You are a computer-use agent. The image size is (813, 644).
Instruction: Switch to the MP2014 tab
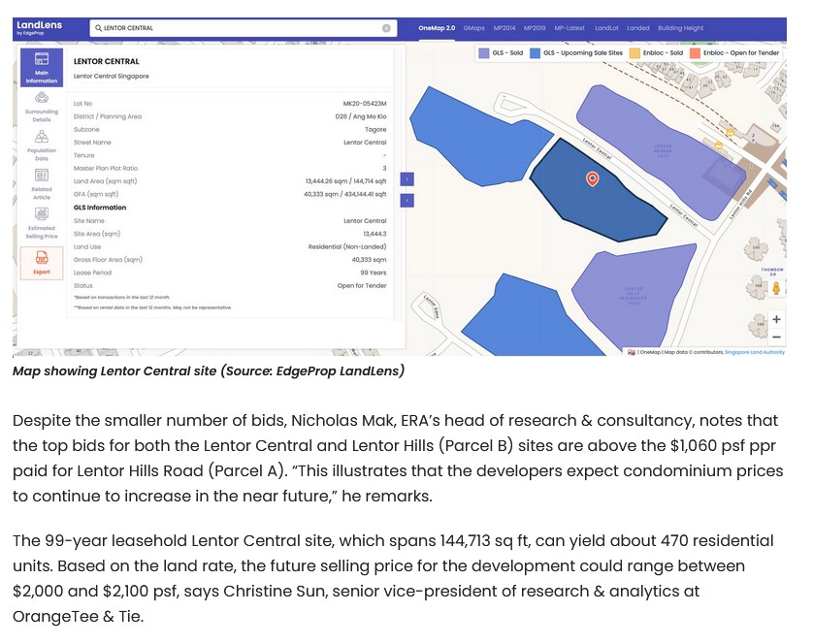point(504,28)
